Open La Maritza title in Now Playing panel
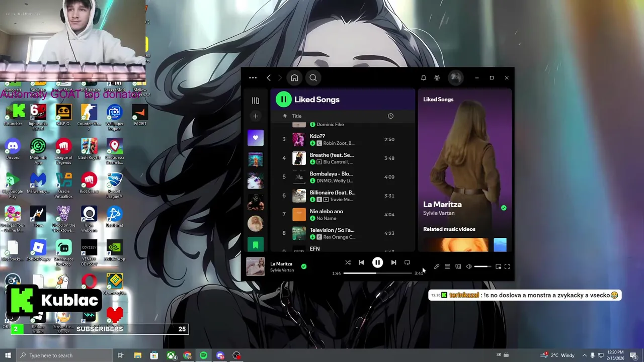Screen dimensions: 644x362 click(x=442, y=205)
